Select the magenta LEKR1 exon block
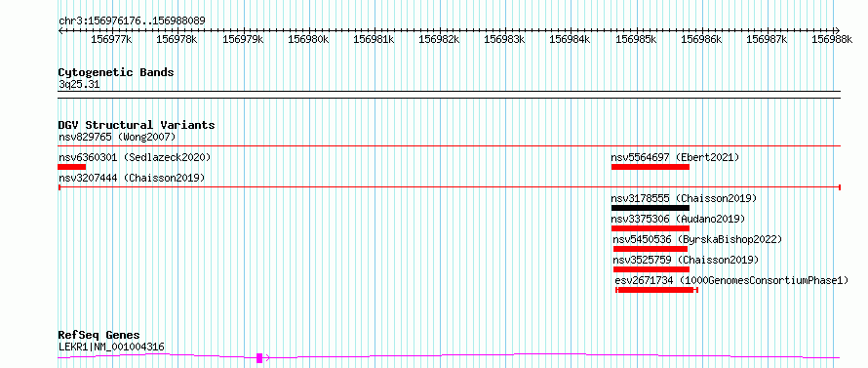The height and width of the screenshot is (368, 868). (259, 358)
